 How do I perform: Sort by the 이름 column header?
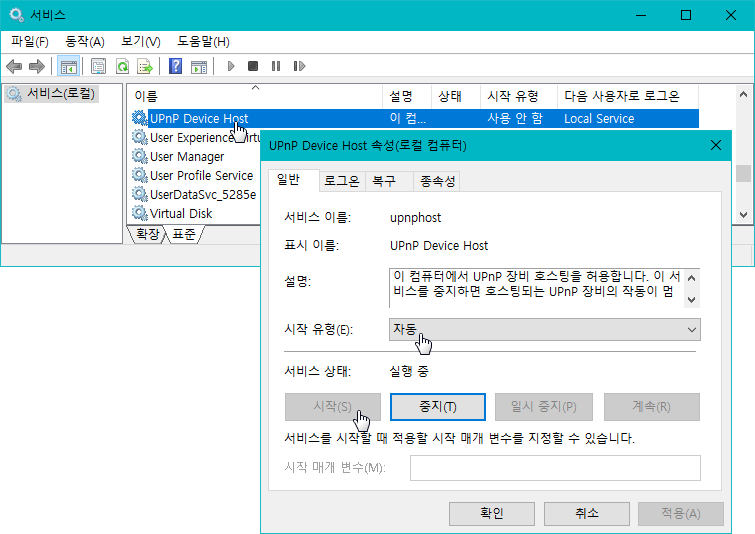pos(255,96)
